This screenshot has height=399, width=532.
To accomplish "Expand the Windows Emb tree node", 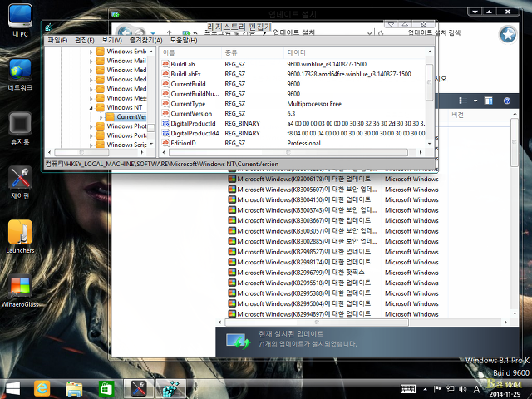I will [91, 52].
